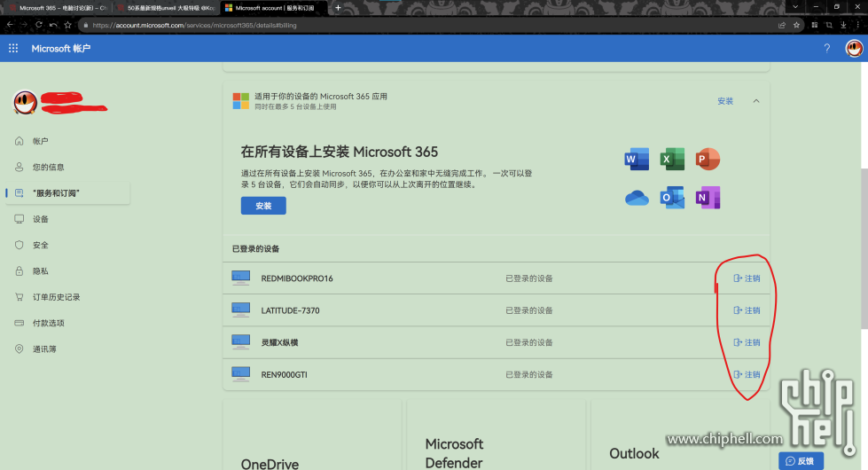Click the star icon left of the address bar

(x=67, y=25)
